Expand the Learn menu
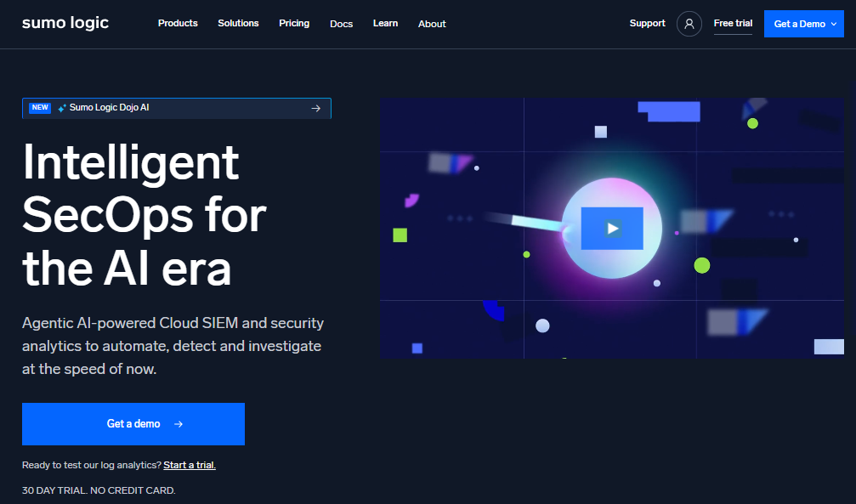 (x=385, y=23)
